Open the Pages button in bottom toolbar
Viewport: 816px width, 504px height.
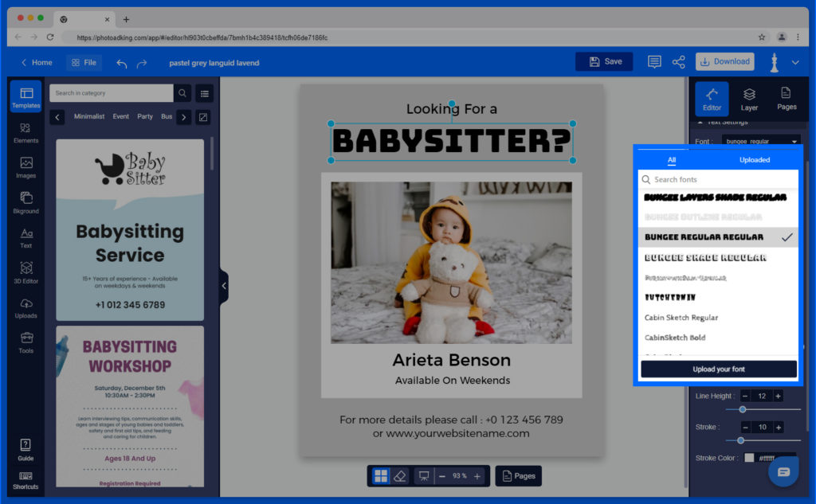(x=518, y=476)
